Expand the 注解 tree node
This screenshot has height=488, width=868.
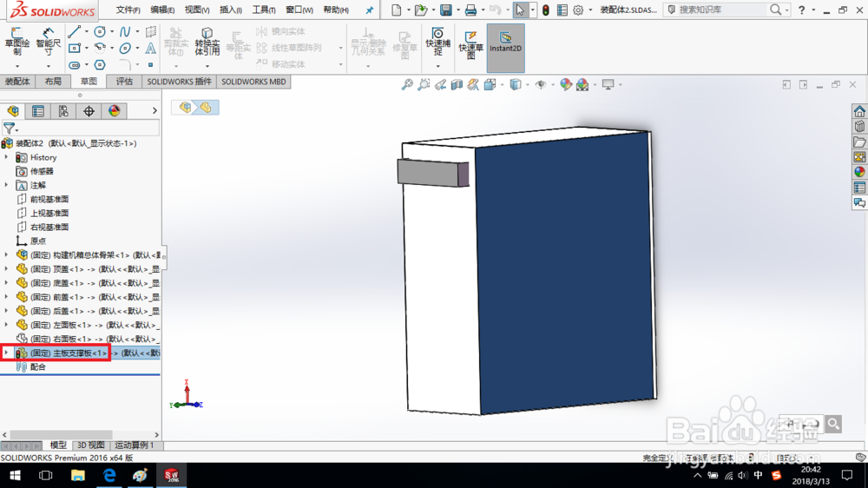7,185
